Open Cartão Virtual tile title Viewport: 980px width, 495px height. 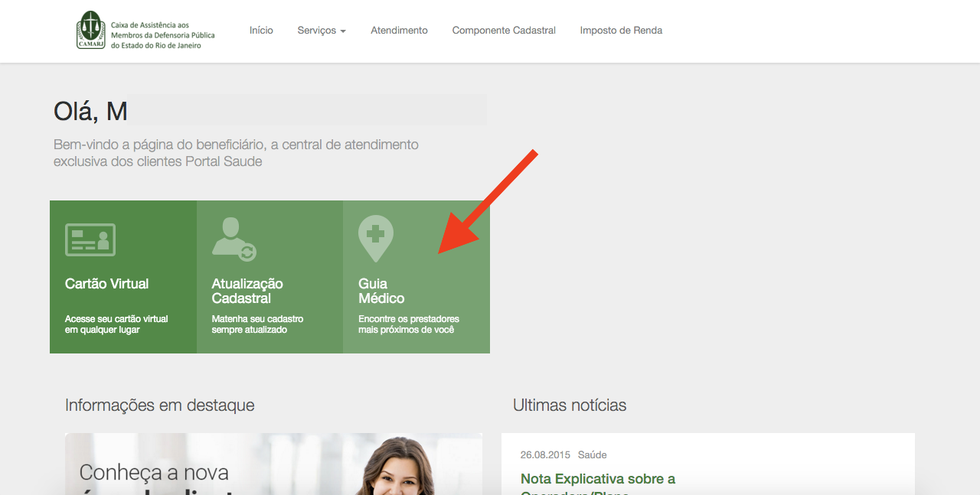107,284
